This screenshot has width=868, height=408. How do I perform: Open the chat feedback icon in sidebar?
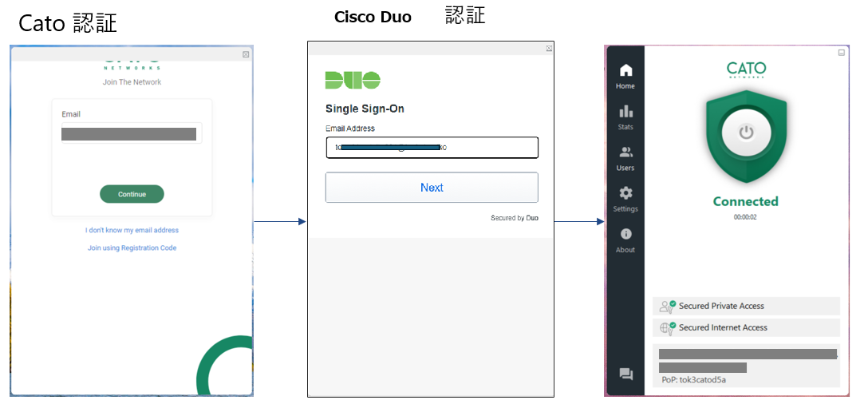625,374
